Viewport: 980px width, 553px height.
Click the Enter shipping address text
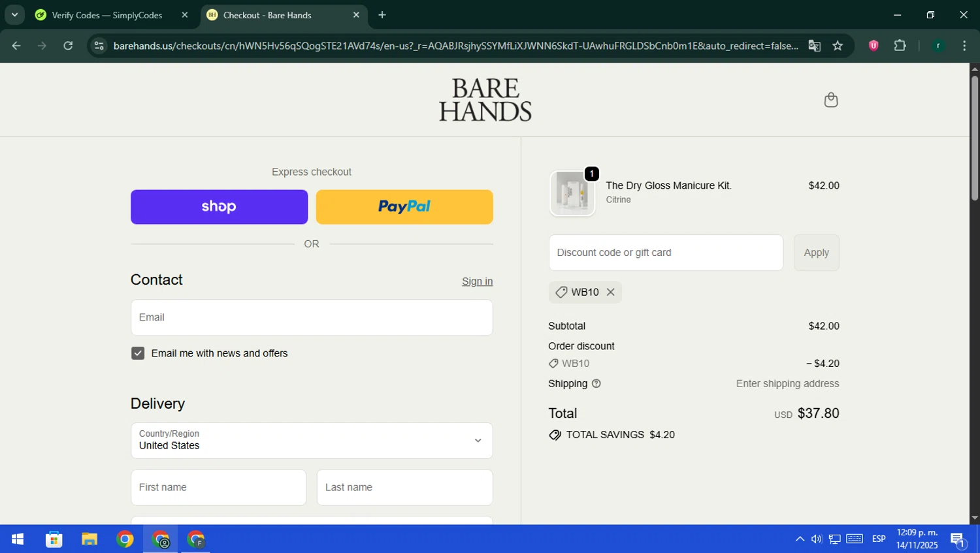click(x=787, y=384)
